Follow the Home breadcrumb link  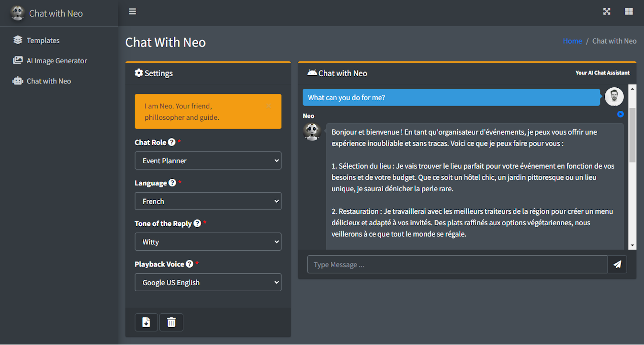(572, 41)
